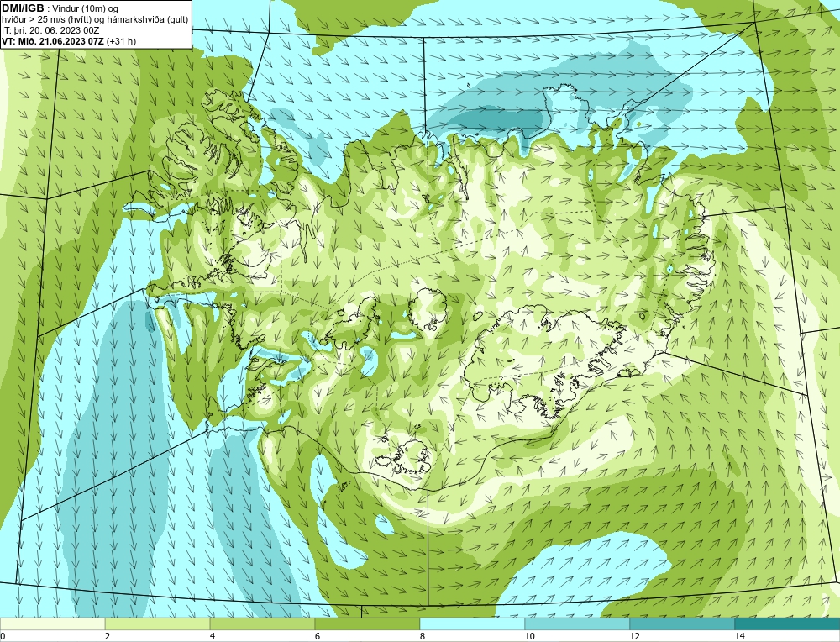This screenshot has width=840, height=642.
Task: Click the 4–6 m/s green legend swatch
Action: (x=262, y=624)
